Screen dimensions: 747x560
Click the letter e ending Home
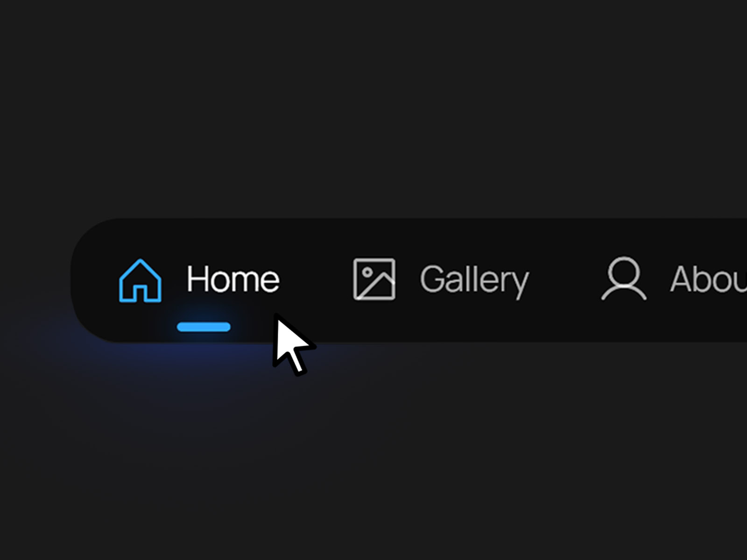[270, 282]
